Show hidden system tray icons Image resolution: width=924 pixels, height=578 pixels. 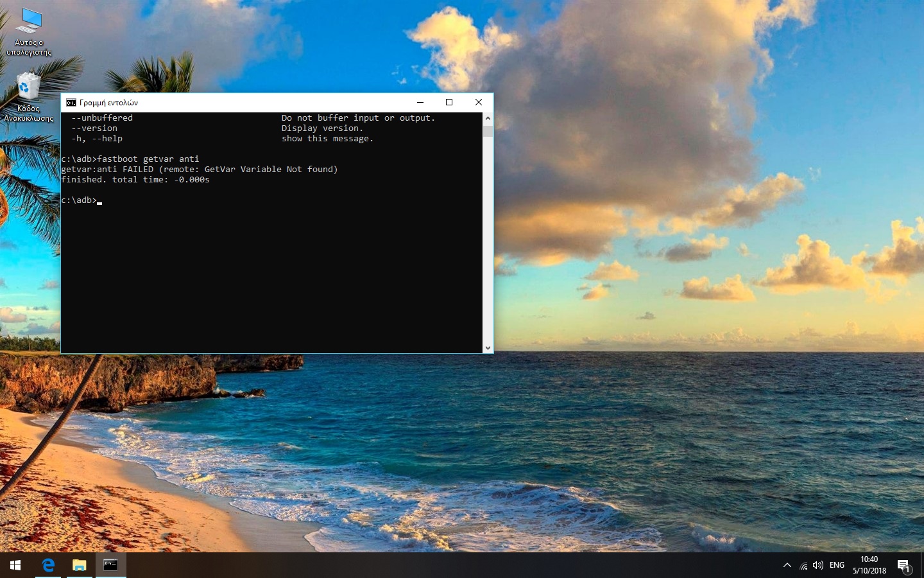click(x=787, y=565)
